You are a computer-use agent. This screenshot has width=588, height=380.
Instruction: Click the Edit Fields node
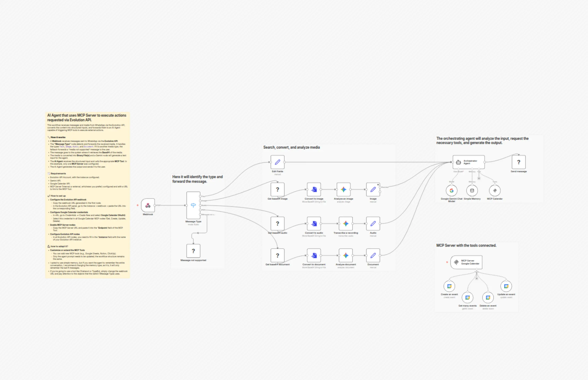pos(277,162)
